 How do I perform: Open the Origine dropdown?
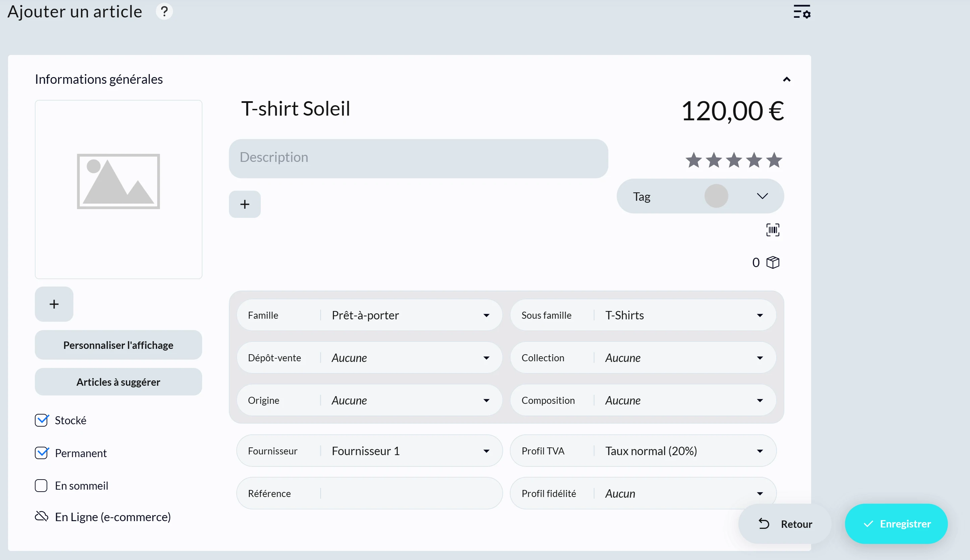tap(369, 400)
